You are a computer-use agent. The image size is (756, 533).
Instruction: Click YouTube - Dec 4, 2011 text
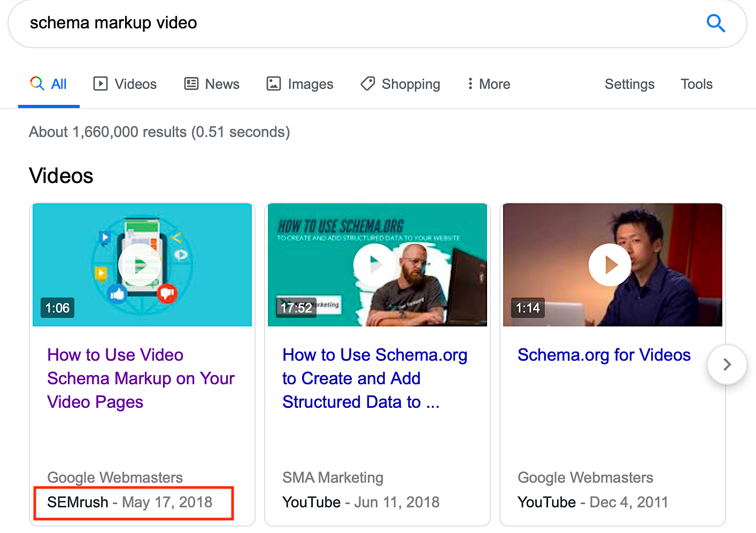click(x=593, y=502)
